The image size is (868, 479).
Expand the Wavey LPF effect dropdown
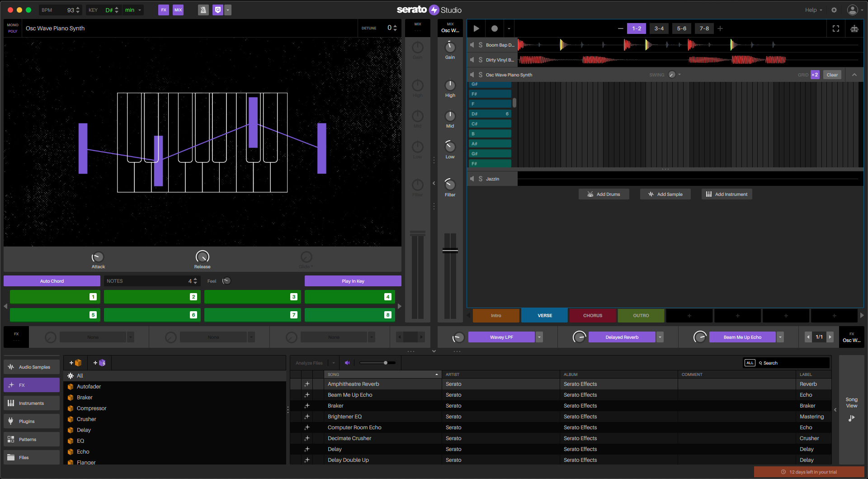[539, 337]
